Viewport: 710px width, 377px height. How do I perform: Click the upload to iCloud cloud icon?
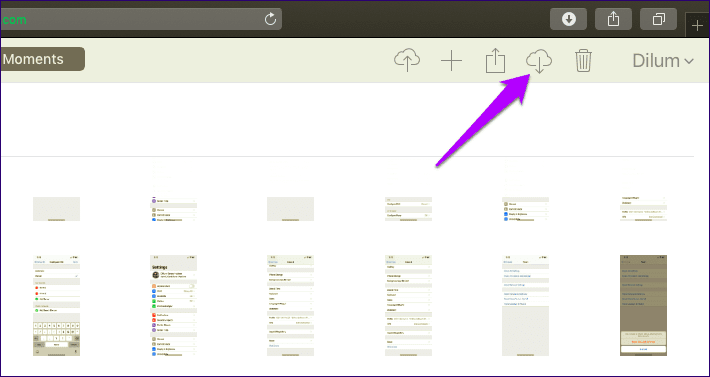[407, 61]
